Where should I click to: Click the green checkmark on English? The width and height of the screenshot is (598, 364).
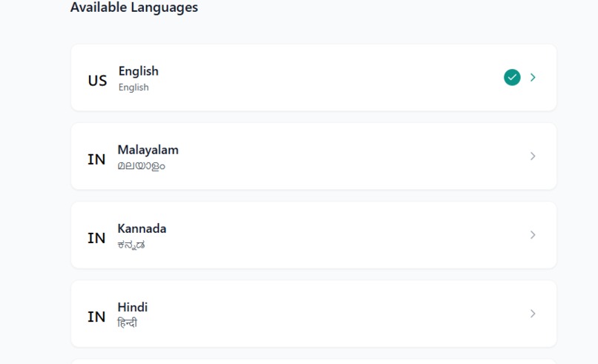pos(512,77)
